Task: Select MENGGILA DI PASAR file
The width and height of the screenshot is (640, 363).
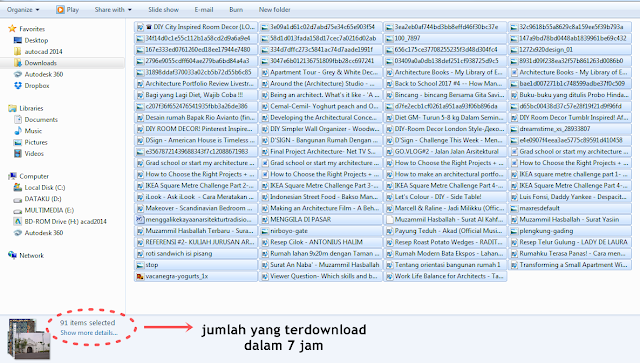Action: (x=320, y=220)
